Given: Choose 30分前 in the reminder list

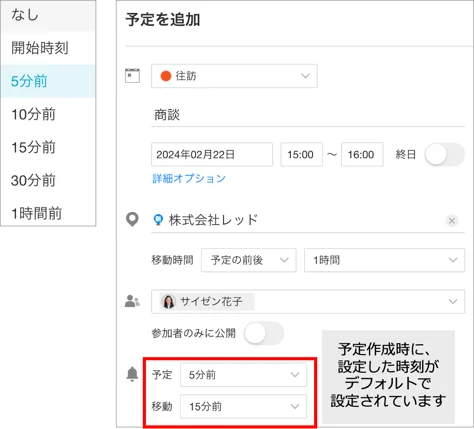Looking at the screenshot, I should point(48,180).
